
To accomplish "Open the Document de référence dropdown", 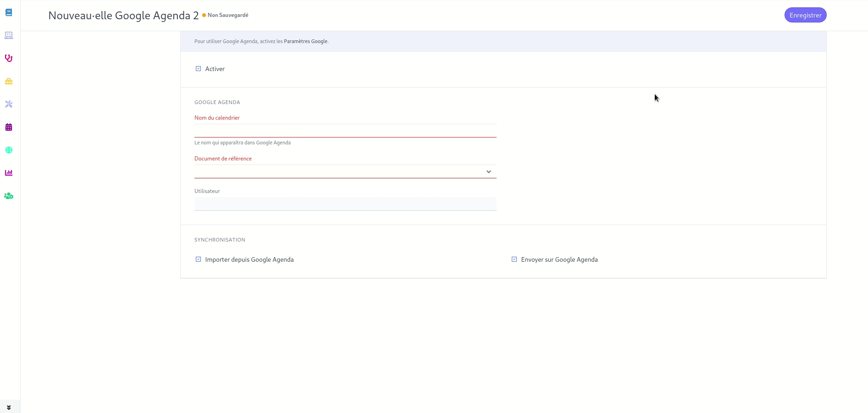I will click(345, 171).
